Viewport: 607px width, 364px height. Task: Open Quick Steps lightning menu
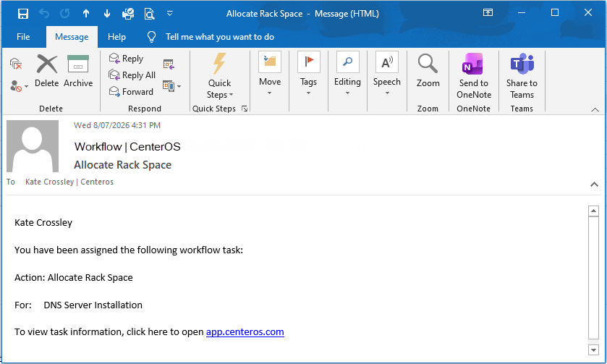(219, 76)
